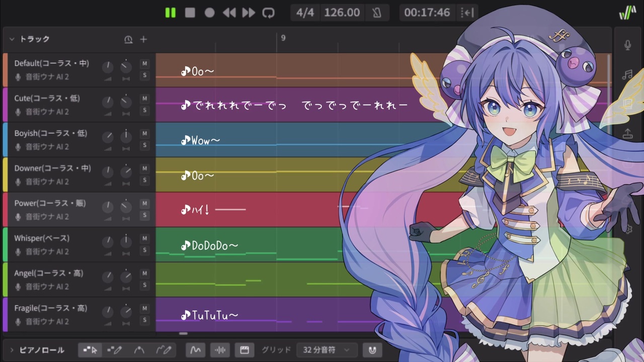Solo the Fragile(コーラス・高) track

click(144, 320)
